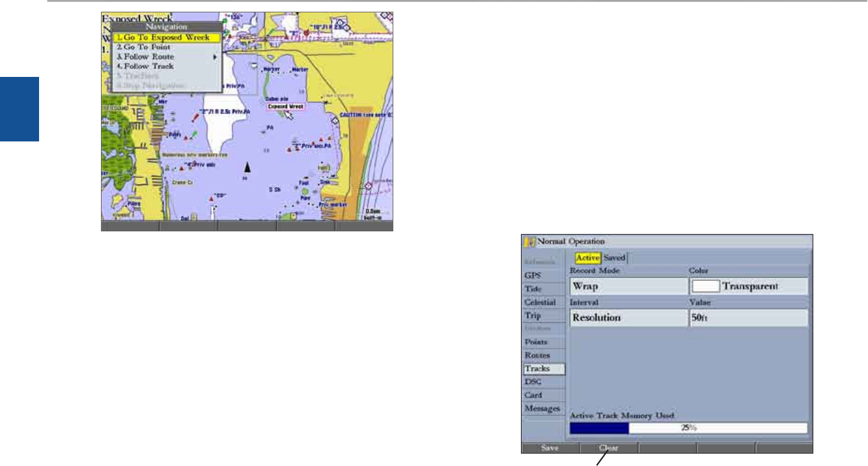
Task: Open the Record Mode Wrap field
Action: (628, 286)
